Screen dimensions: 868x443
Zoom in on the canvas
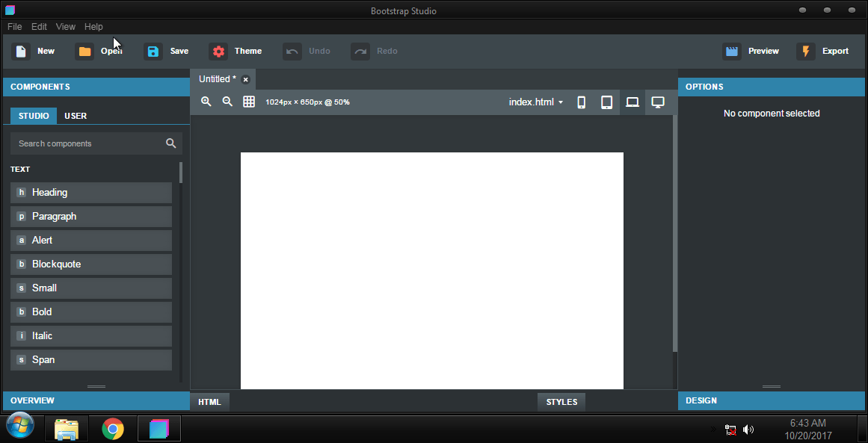(x=206, y=102)
